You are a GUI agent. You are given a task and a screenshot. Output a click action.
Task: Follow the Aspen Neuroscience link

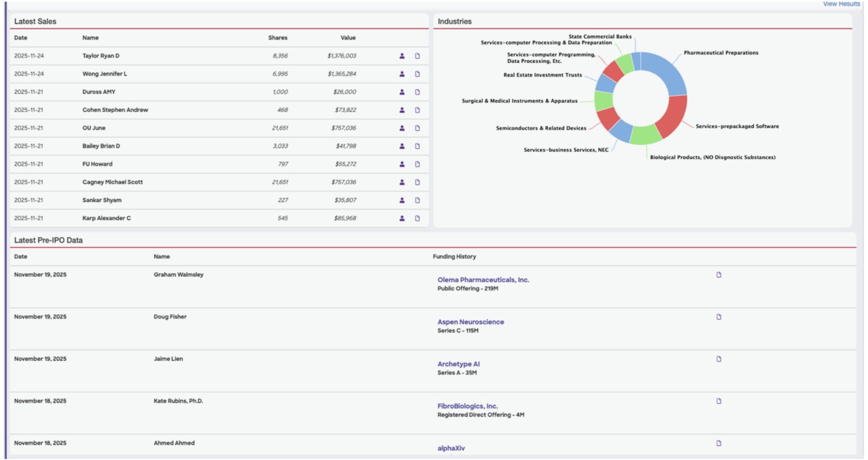470,322
